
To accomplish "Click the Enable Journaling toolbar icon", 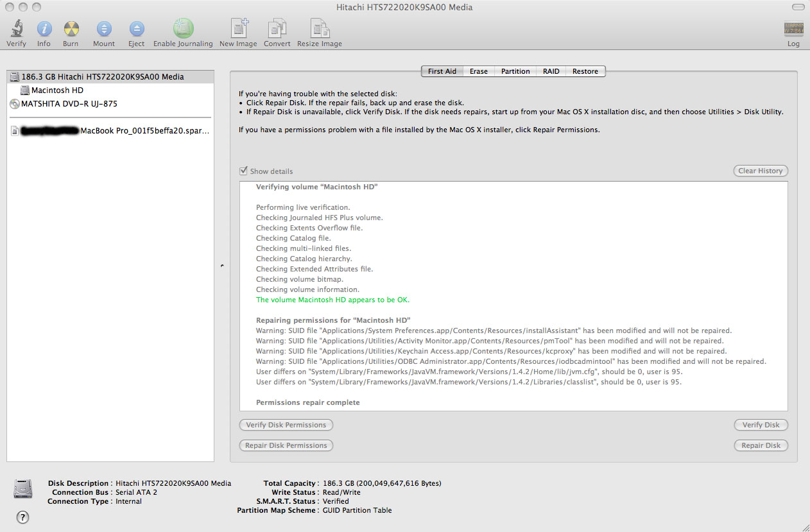I will (183, 28).
